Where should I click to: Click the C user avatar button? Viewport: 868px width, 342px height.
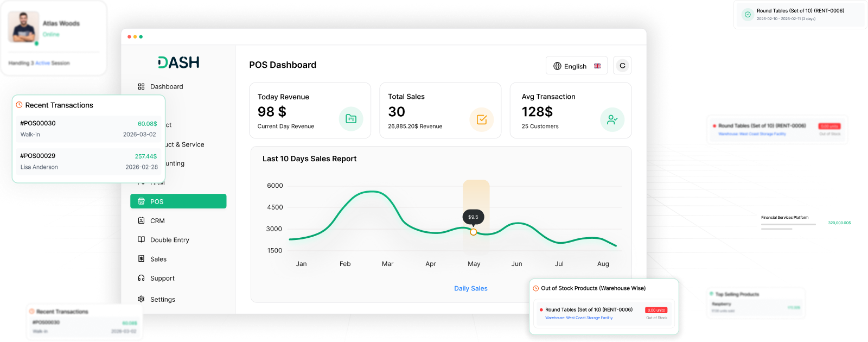[622, 66]
